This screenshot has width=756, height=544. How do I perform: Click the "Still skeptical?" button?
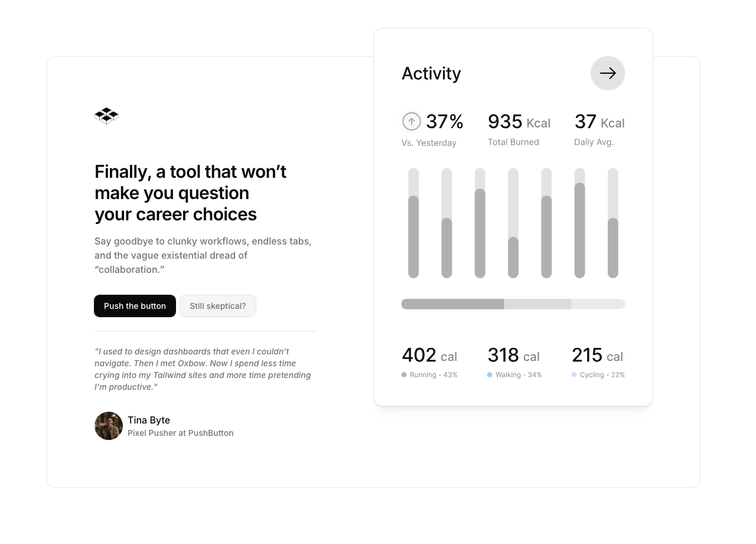218,306
